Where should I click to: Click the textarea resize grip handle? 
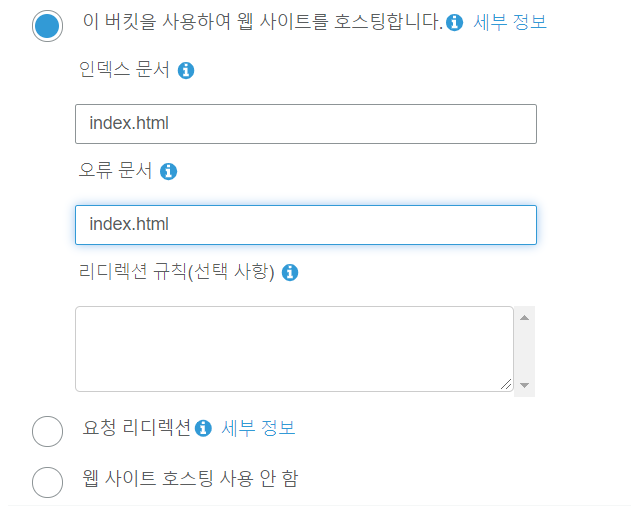(506, 384)
